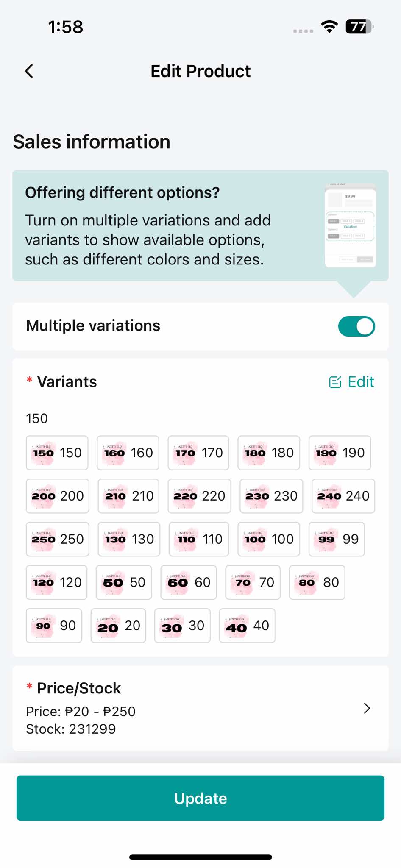Select the 110 variant chip

click(199, 540)
